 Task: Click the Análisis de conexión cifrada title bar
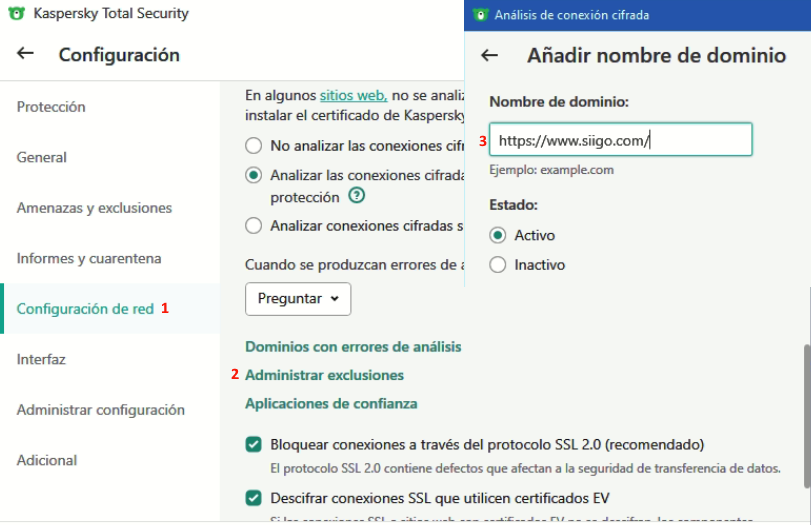[637, 15]
